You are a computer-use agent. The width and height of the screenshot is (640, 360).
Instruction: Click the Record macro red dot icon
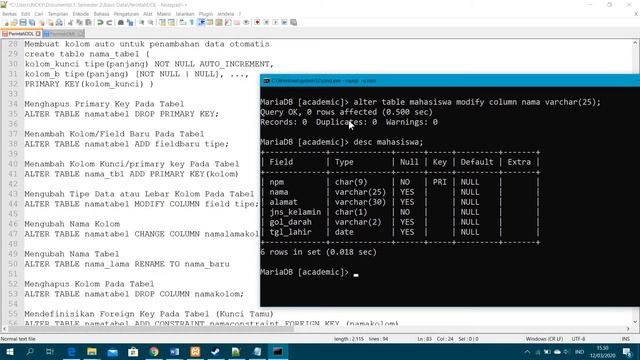tap(257, 22)
